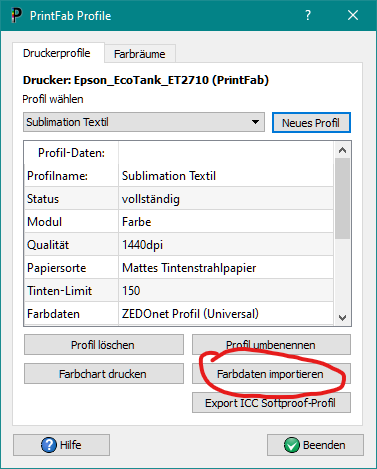Click scroll up arrow of profile data
This screenshot has width=377, height=469.
pyautogui.click(x=342, y=150)
